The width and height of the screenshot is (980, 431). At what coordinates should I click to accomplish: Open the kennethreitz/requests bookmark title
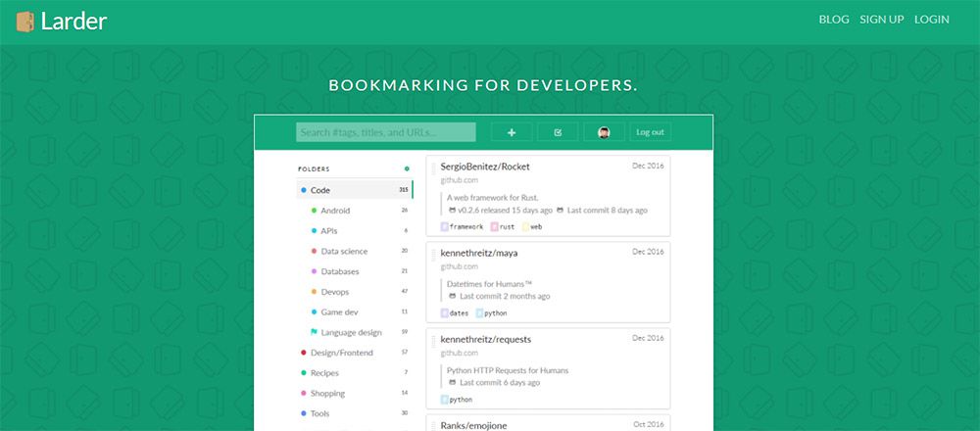486,339
